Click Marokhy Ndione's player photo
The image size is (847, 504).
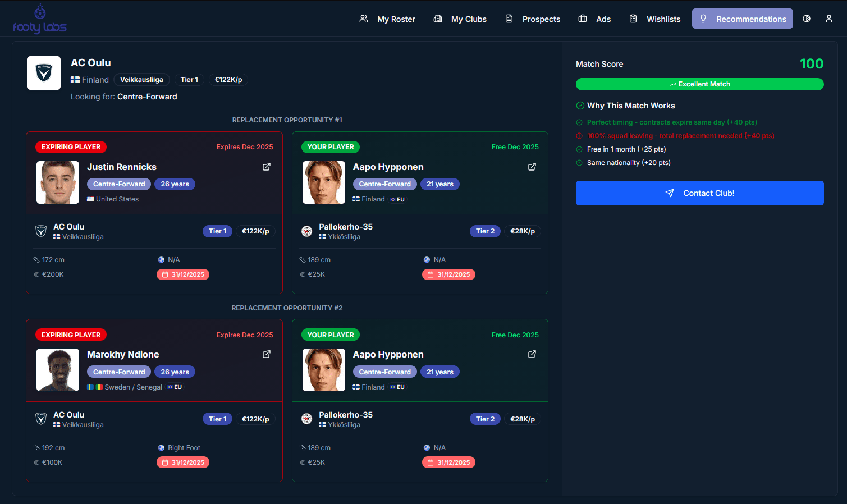pyautogui.click(x=58, y=370)
